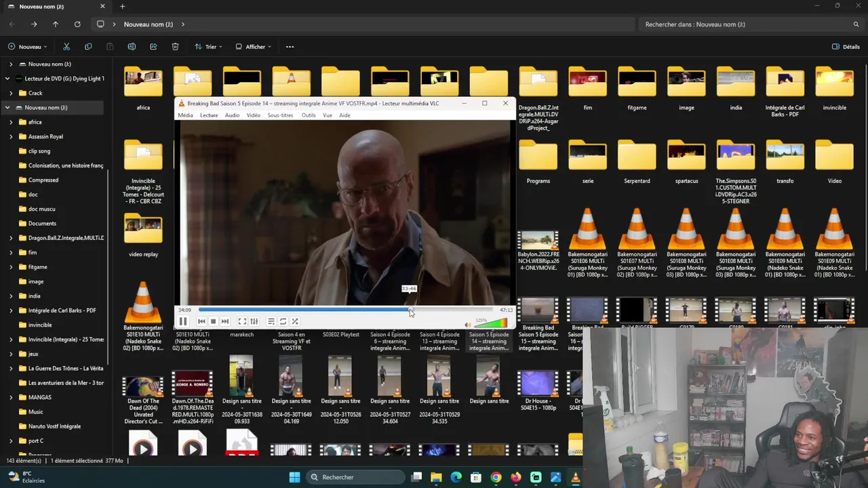Expand the fim folder in sidebar
Screen dimensions: 868x488
(x=11, y=252)
